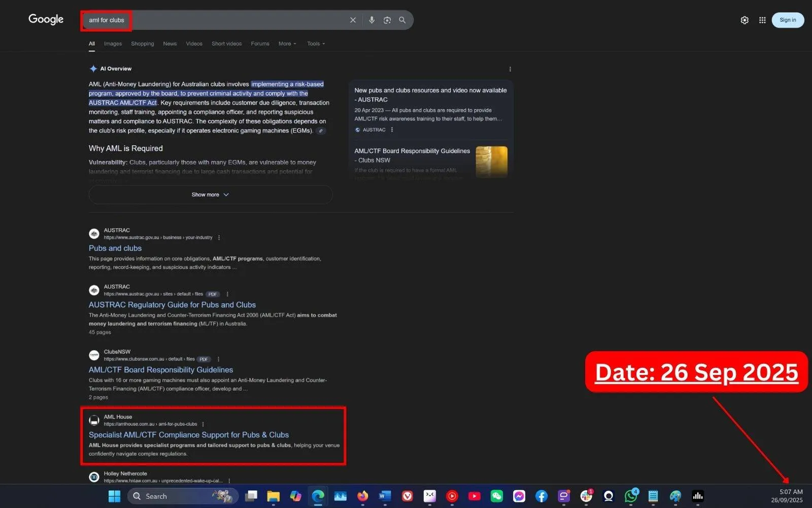
Task: Open the Google apps launcher grid
Action: 762,20
